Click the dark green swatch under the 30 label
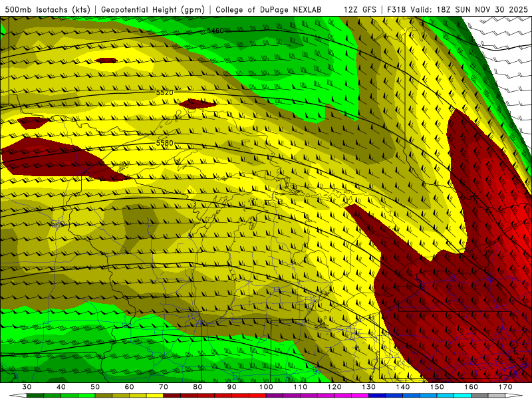This screenshot has height=399, width=532. [35, 396]
